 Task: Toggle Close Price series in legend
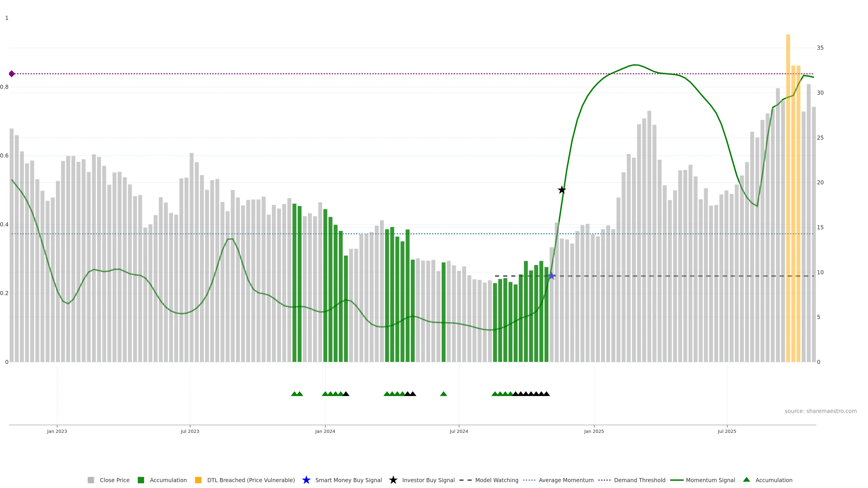click(x=114, y=480)
